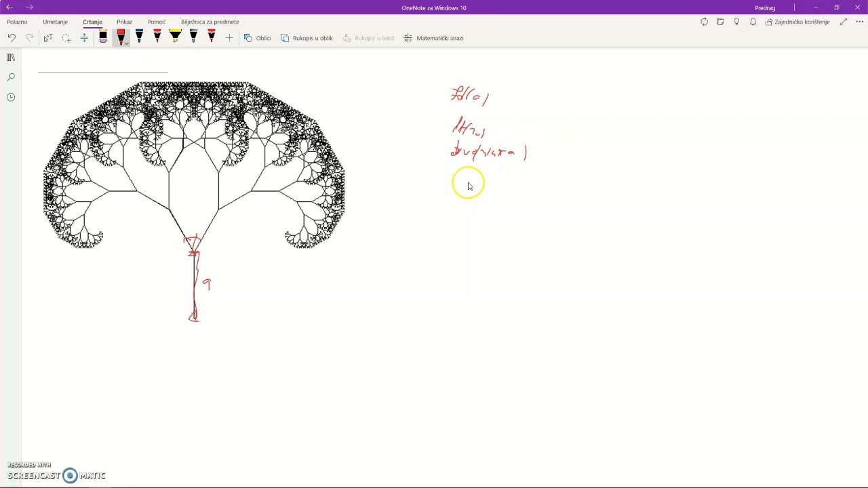
Task: Open Bilježnica za predmete tab
Action: coord(210,22)
